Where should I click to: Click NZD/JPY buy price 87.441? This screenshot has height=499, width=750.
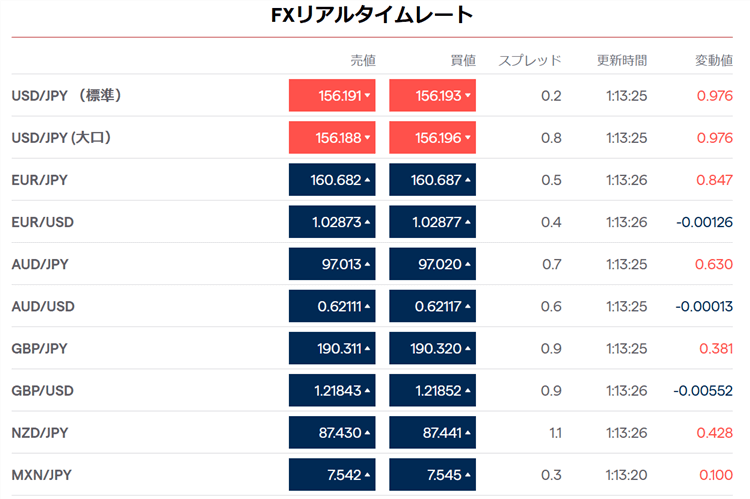click(432, 432)
